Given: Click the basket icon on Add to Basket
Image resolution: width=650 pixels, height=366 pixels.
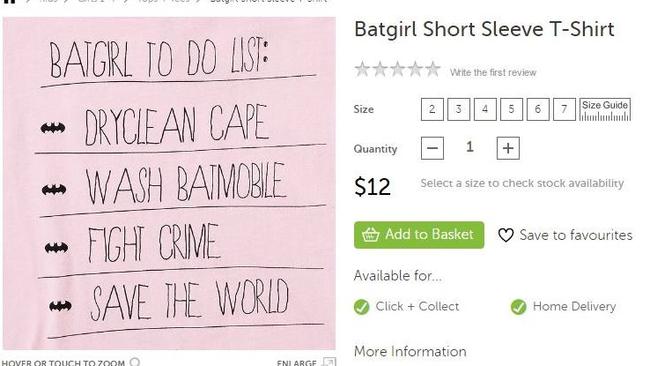Looking at the screenshot, I should click(370, 235).
